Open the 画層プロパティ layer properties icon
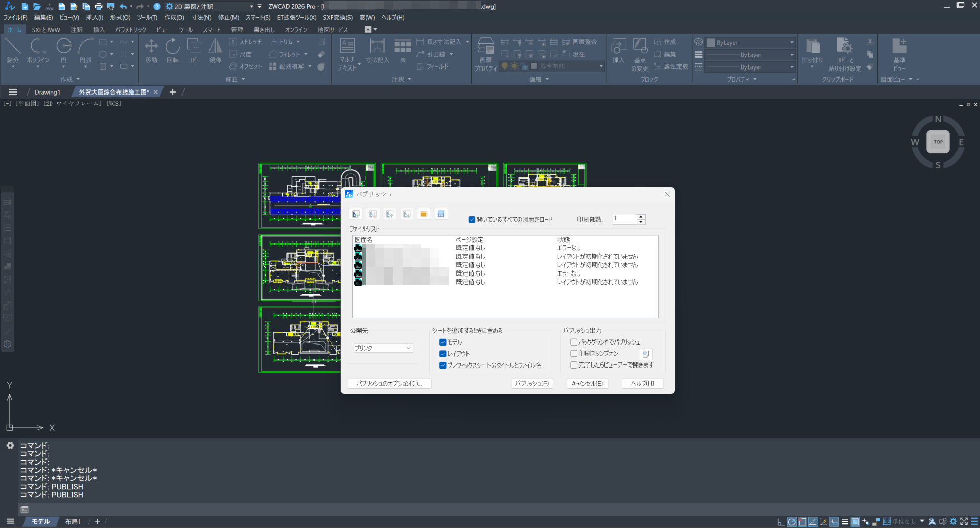This screenshot has width=980, height=528. point(485,54)
